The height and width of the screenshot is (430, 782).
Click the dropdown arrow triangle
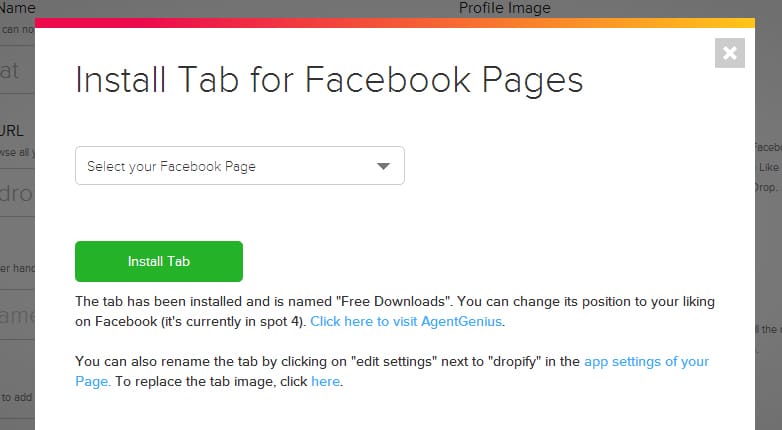pos(383,166)
